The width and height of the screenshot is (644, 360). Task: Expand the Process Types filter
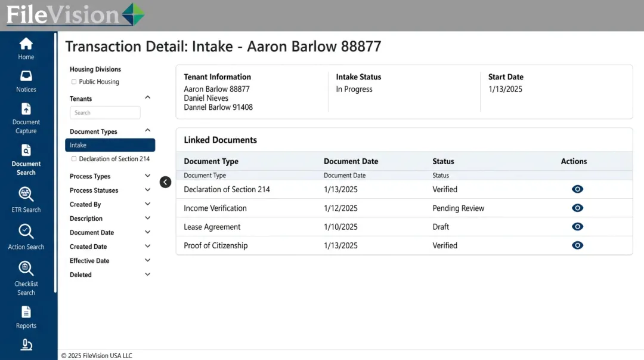click(147, 176)
